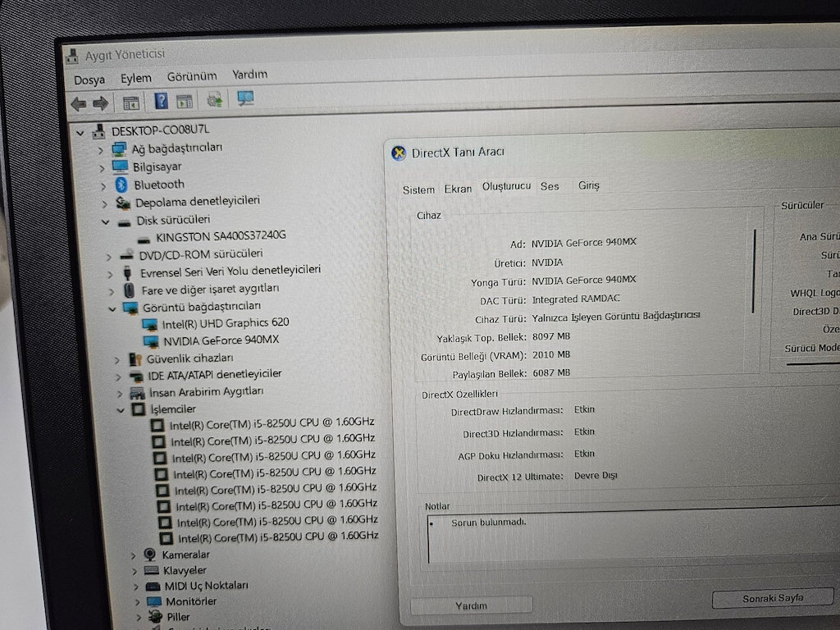The width and height of the screenshot is (840, 630).
Task: Select Intel(R) UHD Graphics 620 device
Action: [225, 322]
